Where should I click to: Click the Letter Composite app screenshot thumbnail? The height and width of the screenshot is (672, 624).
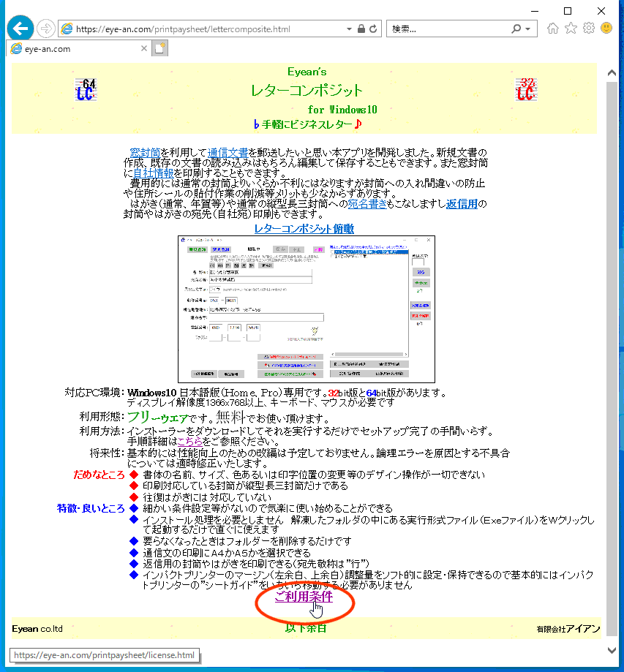coord(307,309)
